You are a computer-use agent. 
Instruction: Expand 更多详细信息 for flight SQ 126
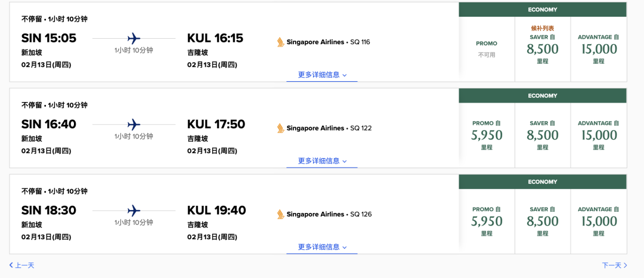click(x=323, y=248)
